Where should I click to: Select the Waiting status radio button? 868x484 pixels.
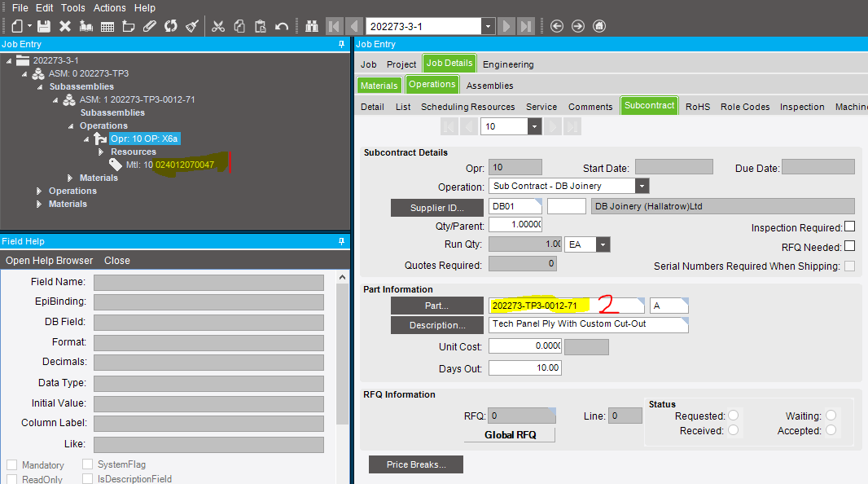(831, 416)
